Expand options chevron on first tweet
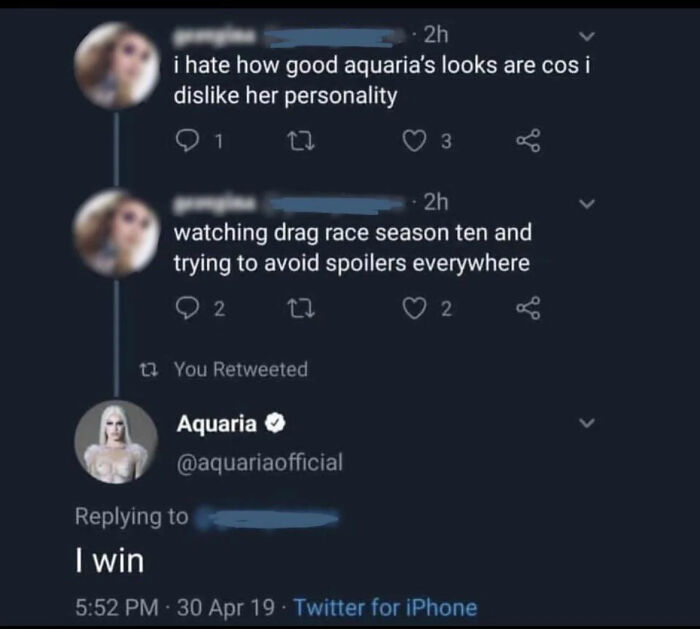 click(587, 36)
